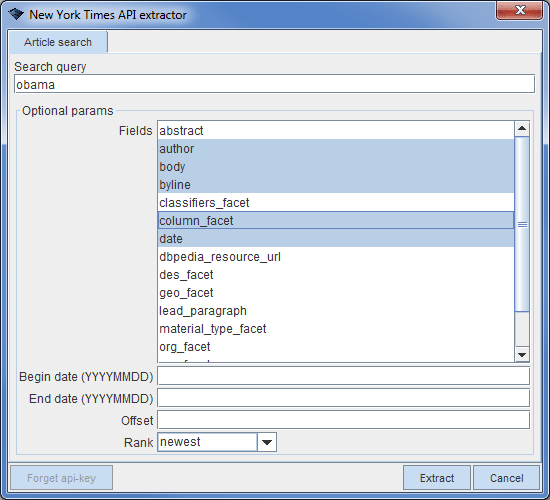This screenshot has height=500, width=550.
Task: Open the Rank dropdown arrow
Action: 267,442
